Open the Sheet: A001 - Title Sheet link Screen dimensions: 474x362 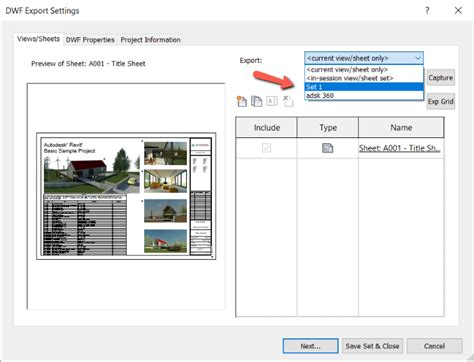click(x=399, y=148)
